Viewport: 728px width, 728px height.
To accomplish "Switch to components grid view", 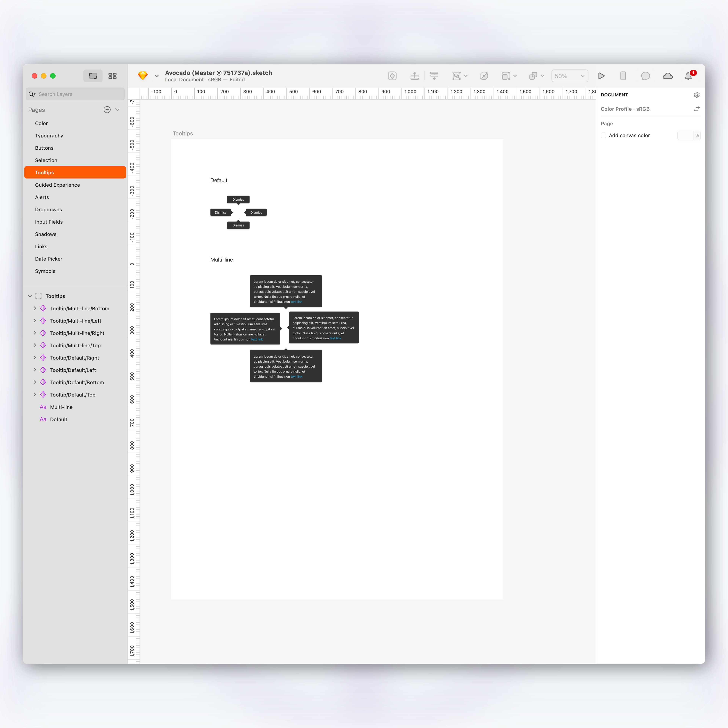I will (112, 76).
